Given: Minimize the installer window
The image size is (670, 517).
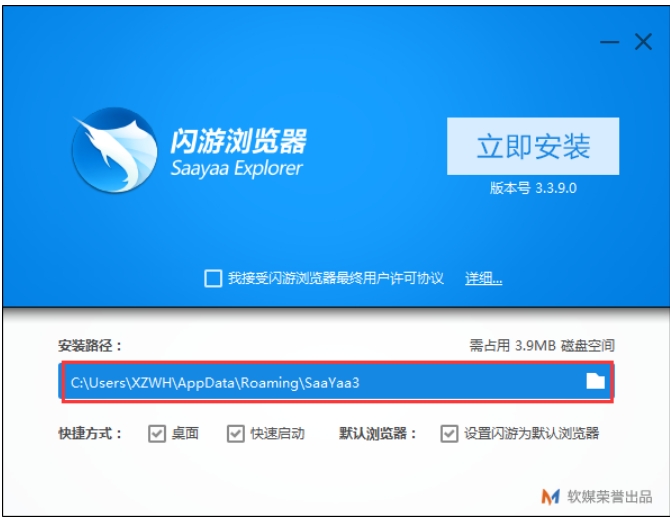Looking at the screenshot, I should [609, 42].
